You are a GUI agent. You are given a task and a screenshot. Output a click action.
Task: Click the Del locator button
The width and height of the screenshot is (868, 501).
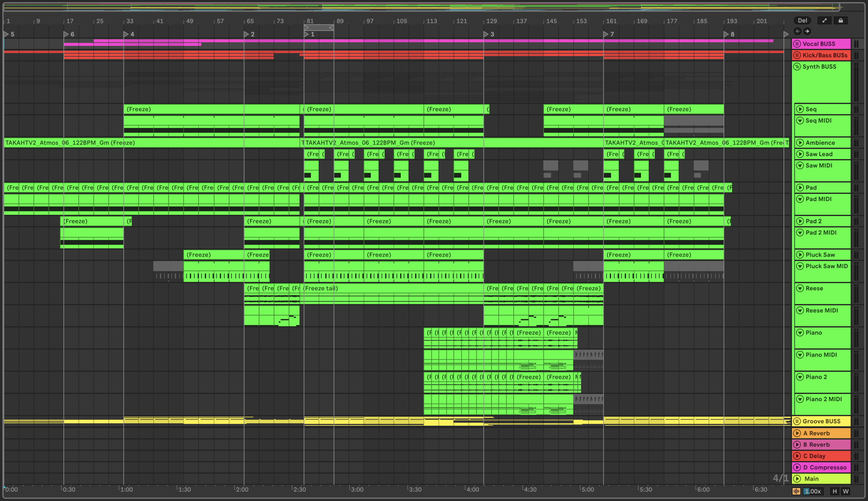click(802, 21)
